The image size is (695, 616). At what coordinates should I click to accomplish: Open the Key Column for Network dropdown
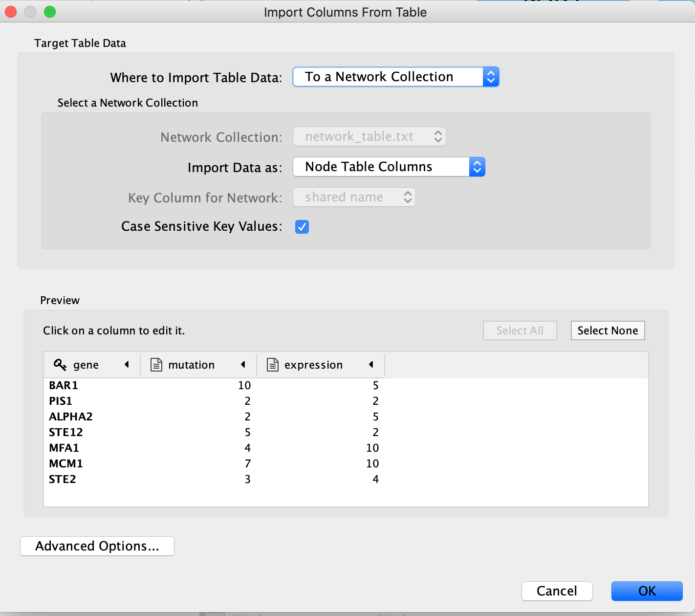[x=354, y=198]
